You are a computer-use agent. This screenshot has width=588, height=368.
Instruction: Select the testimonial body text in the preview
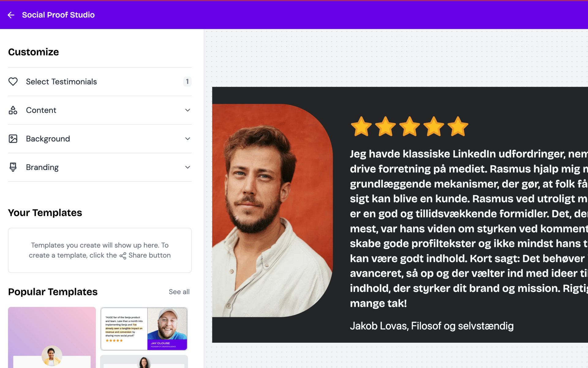469,228
